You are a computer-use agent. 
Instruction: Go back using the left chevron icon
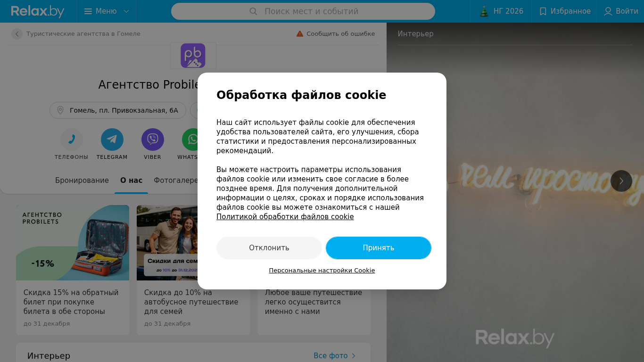[17, 34]
